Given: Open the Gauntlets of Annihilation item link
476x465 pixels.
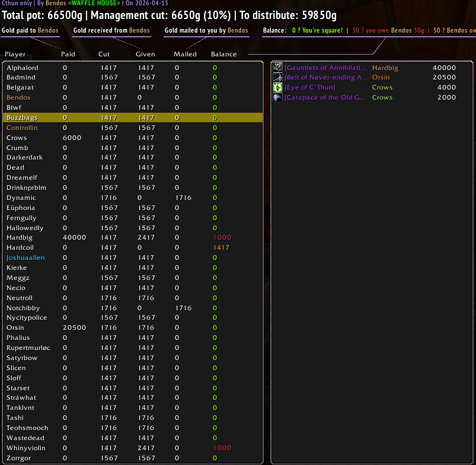Looking at the screenshot, I should (325, 68).
